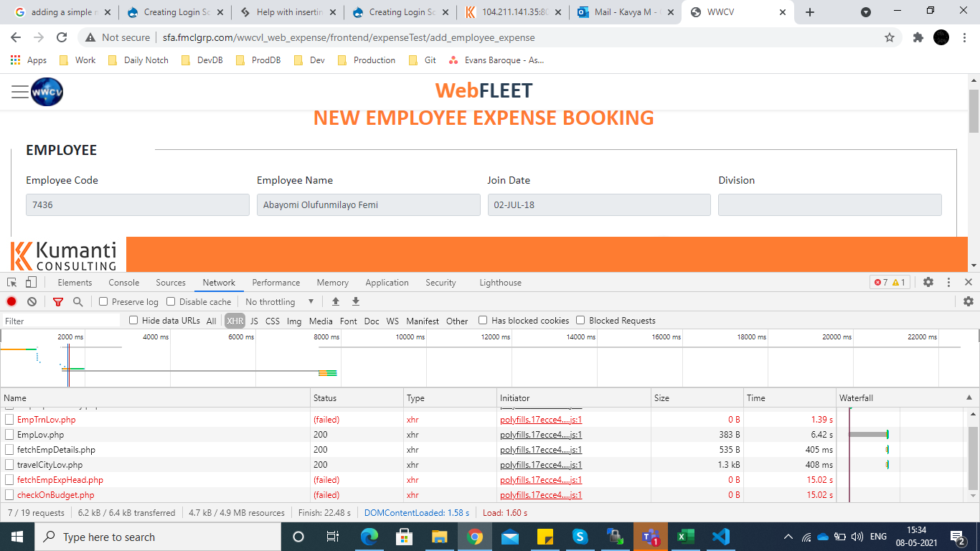Open DevTools customize three-dot menu

click(x=948, y=282)
